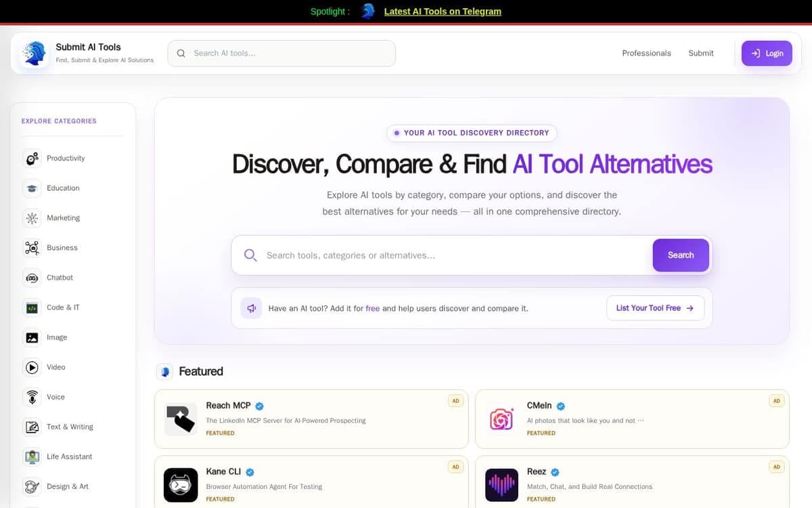Screen dimensions: 812x508
Task: Click the megaphone icon in tool promo
Action: 251,308
